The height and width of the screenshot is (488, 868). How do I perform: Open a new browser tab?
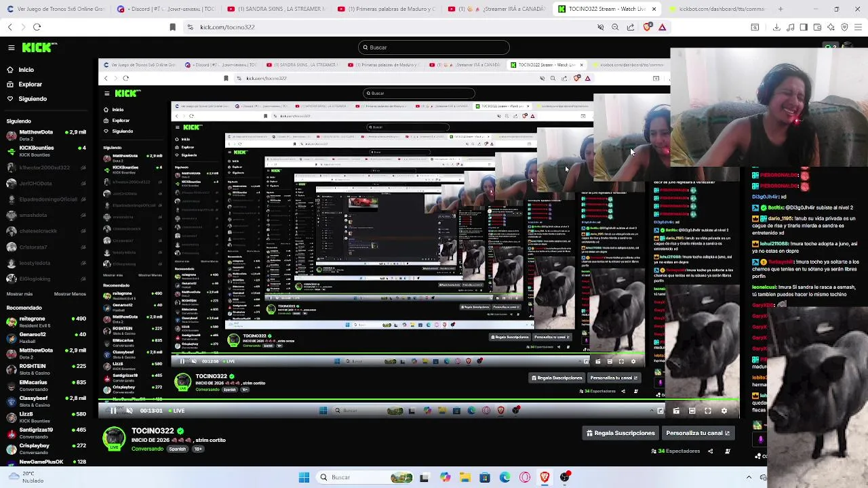[781, 9]
